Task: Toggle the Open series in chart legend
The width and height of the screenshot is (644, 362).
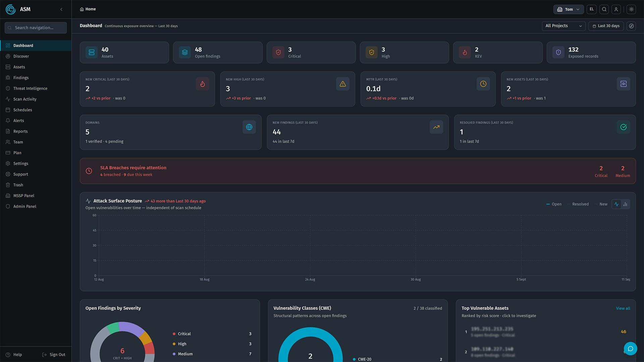Action: (x=554, y=204)
